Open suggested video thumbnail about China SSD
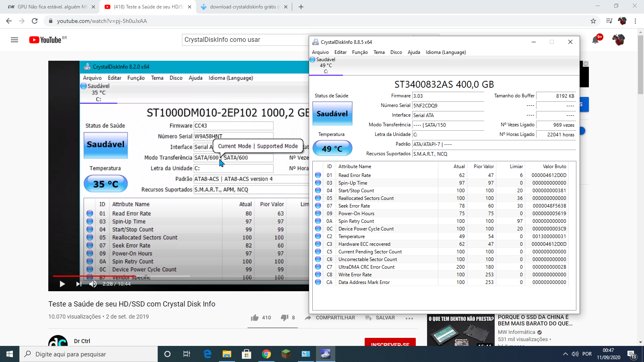This screenshot has width=644, height=362. [461, 330]
